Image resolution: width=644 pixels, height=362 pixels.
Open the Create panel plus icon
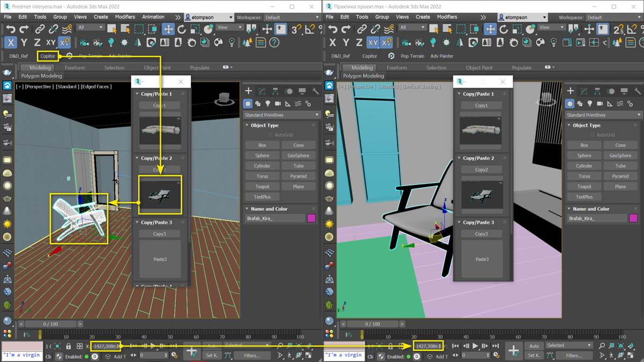(247, 91)
